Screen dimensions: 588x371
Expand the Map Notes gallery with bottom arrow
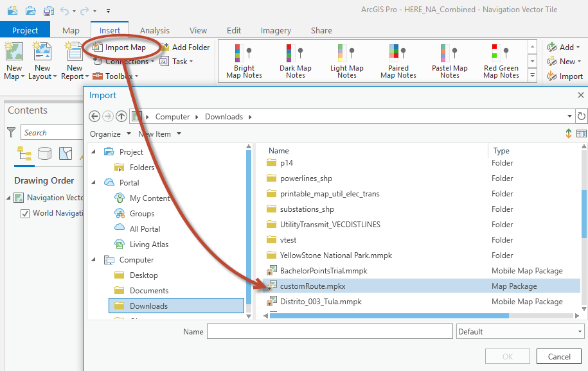532,75
